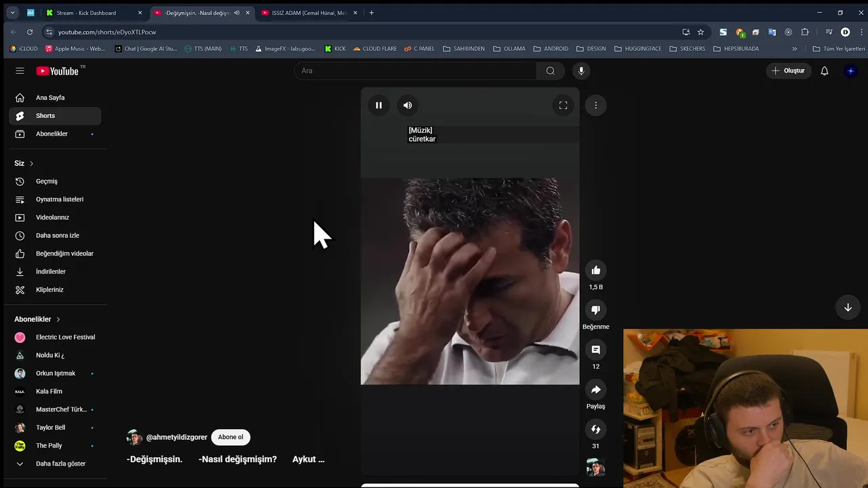Open the HUGGINGFACE bookmarks folder
The width and height of the screenshot is (868, 488).
(x=637, y=49)
